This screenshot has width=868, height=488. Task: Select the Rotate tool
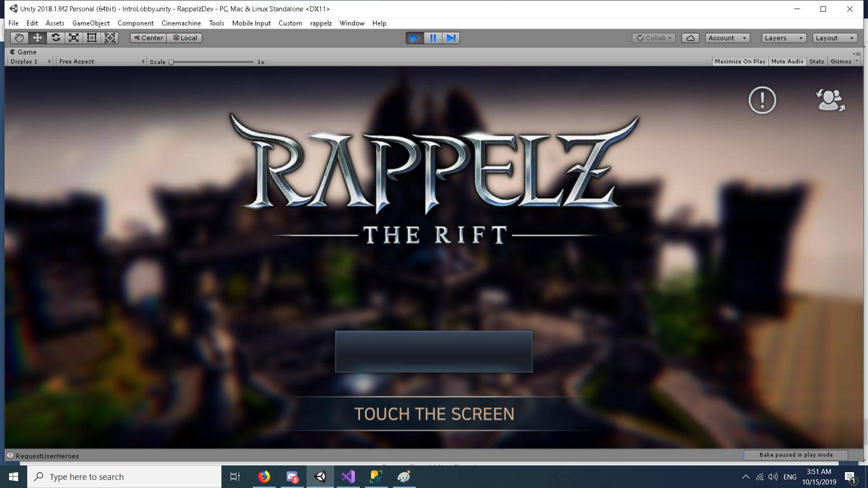pyautogui.click(x=56, y=38)
